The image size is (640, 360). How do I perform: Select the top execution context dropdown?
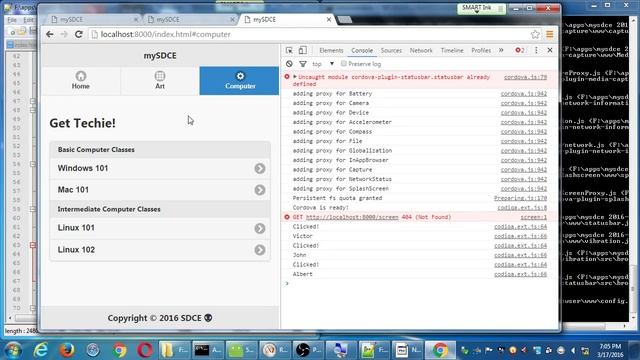[323, 64]
